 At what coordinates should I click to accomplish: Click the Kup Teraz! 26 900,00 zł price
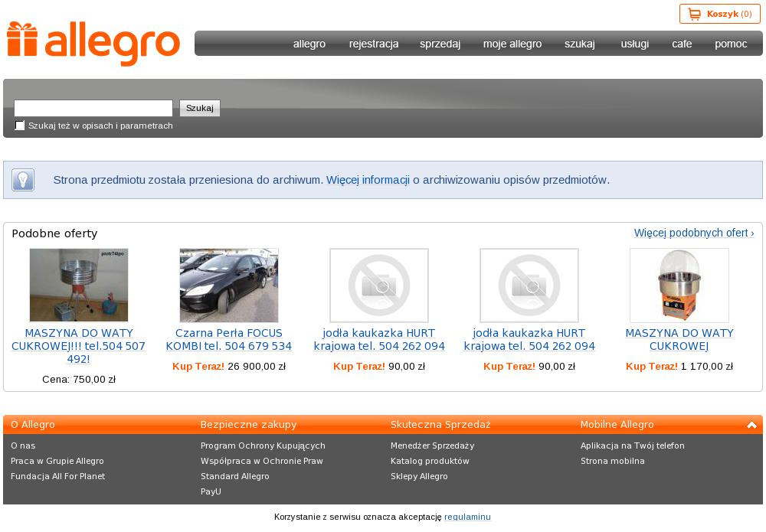(x=228, y=367)
